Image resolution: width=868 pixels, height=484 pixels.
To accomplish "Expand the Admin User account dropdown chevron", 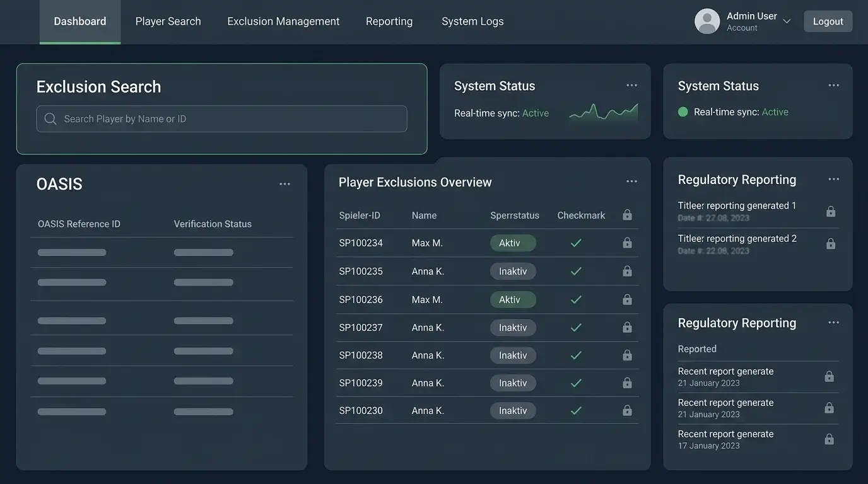I will [787, 21].
